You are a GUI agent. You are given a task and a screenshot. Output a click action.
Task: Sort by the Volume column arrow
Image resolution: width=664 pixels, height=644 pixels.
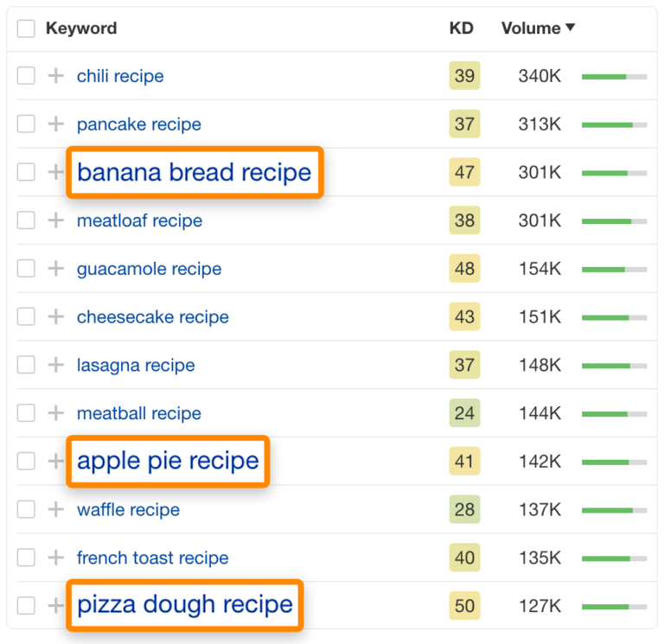click(570, 29)
